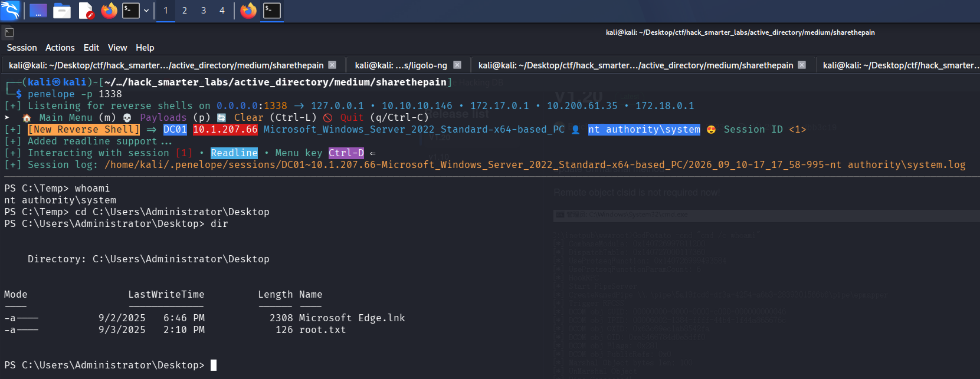Close the third sharethepain terminal tab
Viewport: 980px width, 379px height.
(802, 65)
